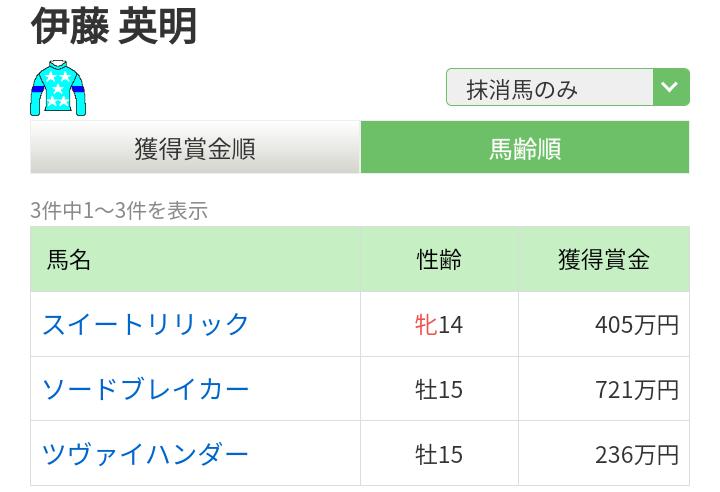Click the 獲得賞金 column header

click(603, 260)
